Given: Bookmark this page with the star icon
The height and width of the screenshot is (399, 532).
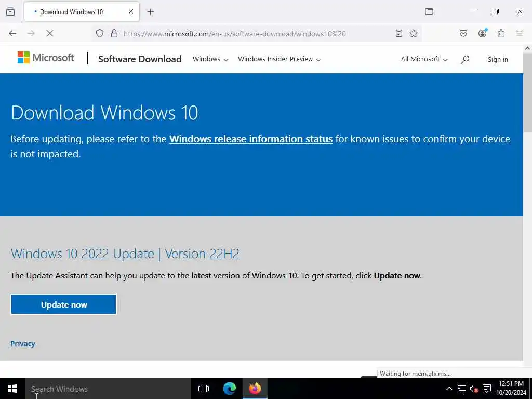Looking at the screenshot, I should point(413,33).
